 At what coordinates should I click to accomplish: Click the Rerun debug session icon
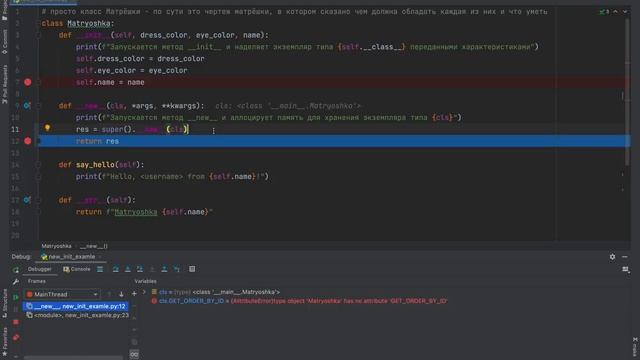point(16,270)
